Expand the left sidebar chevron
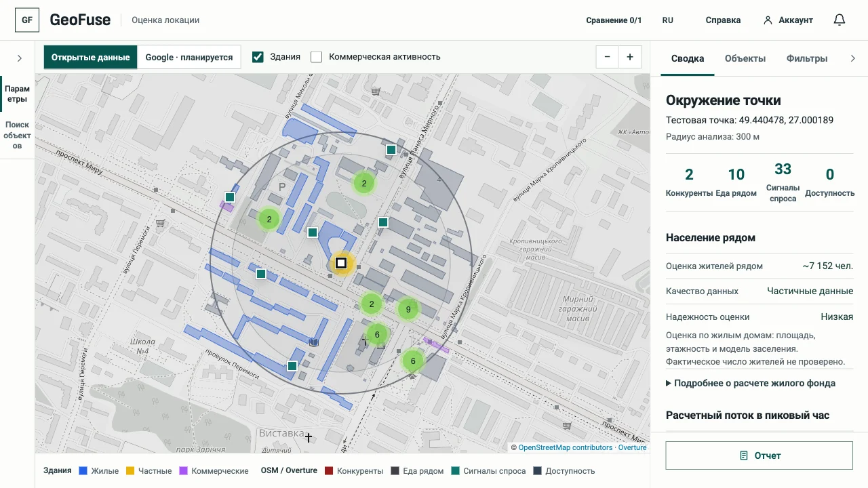The height and width of the screenshot is (488, 868). [20, 58]
